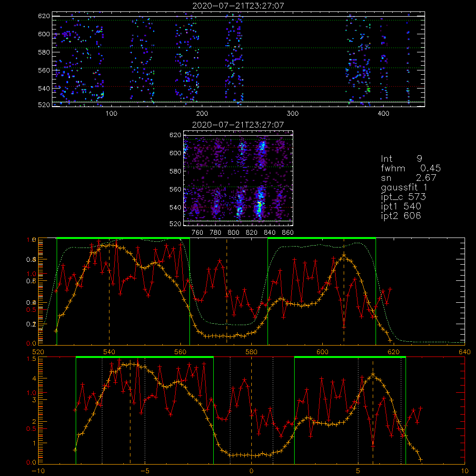Screen dimensions: 476x476
Task: Click y-axis label 4 on bottom plot
Action: pos(34,378)
